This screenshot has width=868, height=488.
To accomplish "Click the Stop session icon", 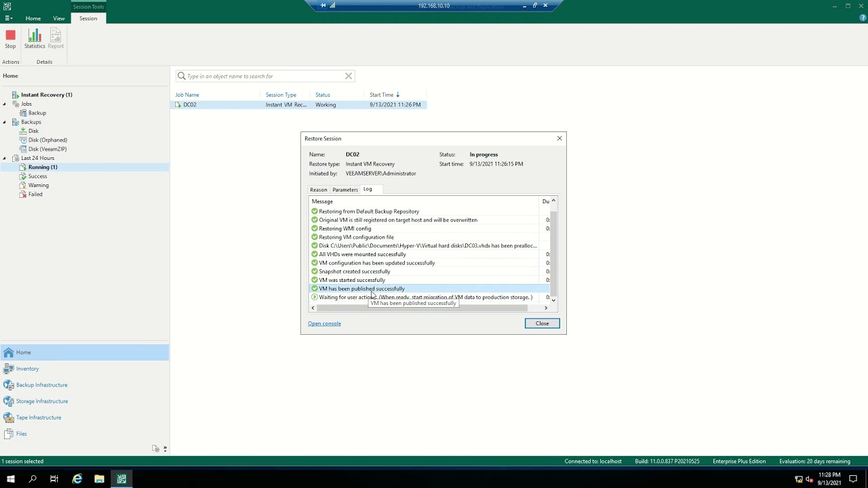I will point(10,39).
